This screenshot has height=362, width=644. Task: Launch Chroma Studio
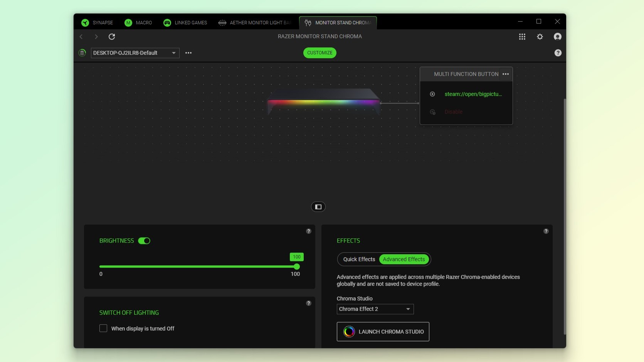[383, 332]
